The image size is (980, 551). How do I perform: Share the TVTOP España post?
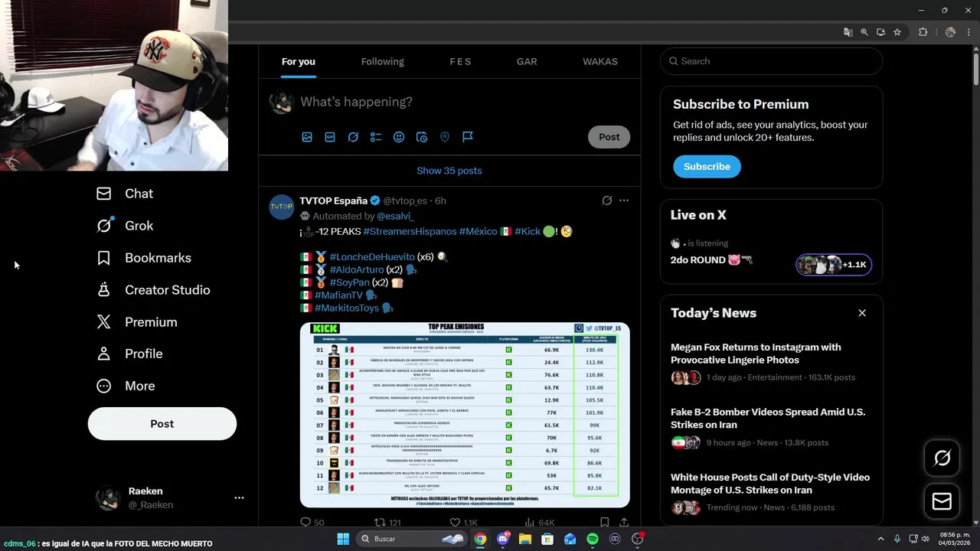624,522
